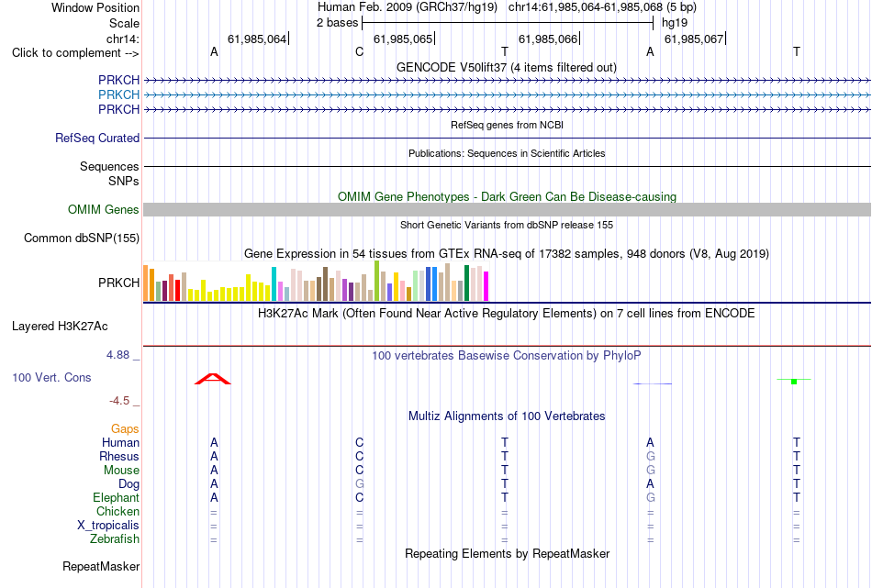Select the Mouse species row label
The width and height of the screenshot is (872, 588).
pyautogui.click(x=121, y=471)
